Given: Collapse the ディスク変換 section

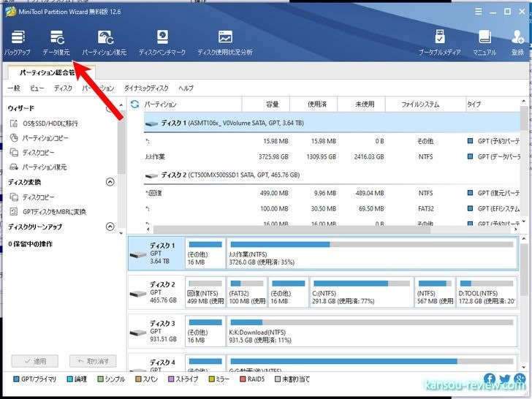Looking at the screenshot, I should pyautogui.click(x=110, y=182).
